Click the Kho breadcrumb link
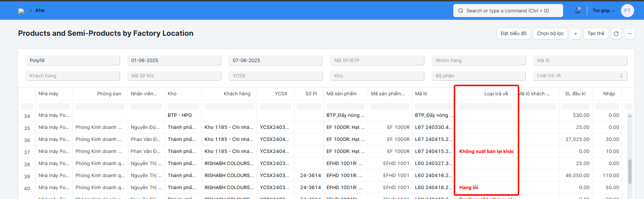 (40, 11)
